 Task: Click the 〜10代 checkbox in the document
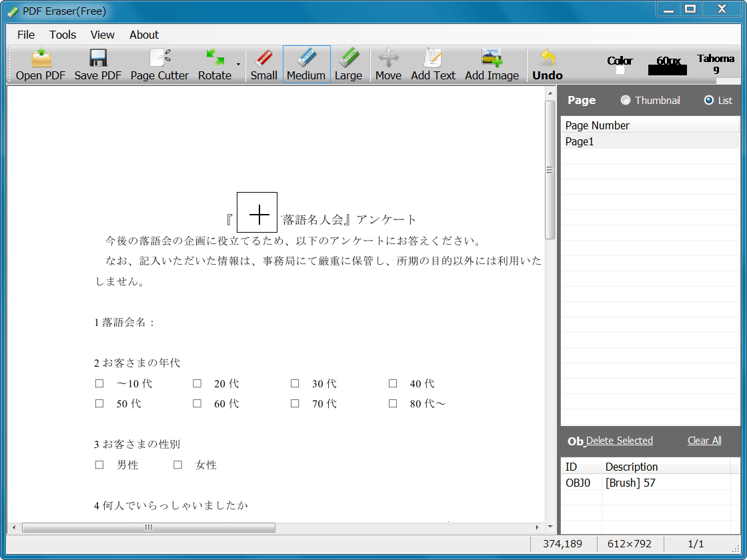(x=99, y=383)
